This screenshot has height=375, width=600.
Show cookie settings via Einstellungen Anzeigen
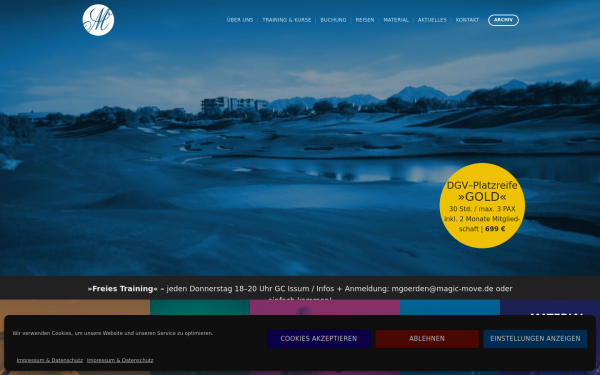(535, 339)
